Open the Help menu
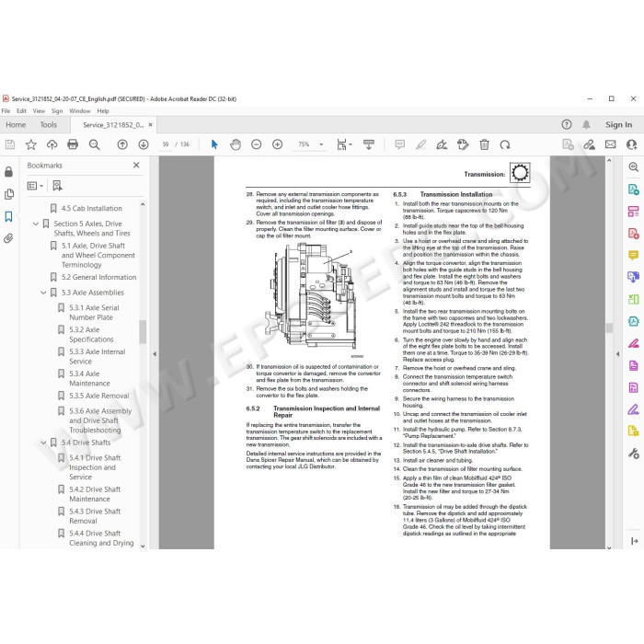The image size is (644, 644). (103, 111)
